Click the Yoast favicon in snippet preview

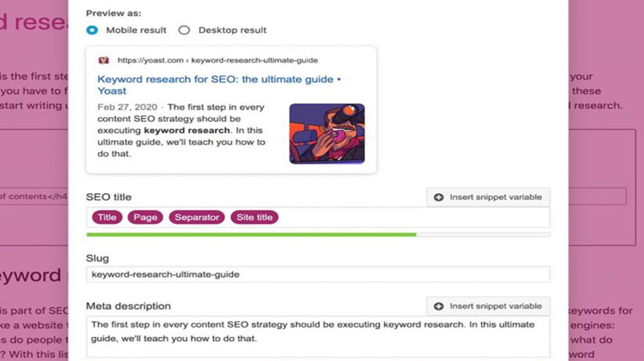(x=103, y=60)
